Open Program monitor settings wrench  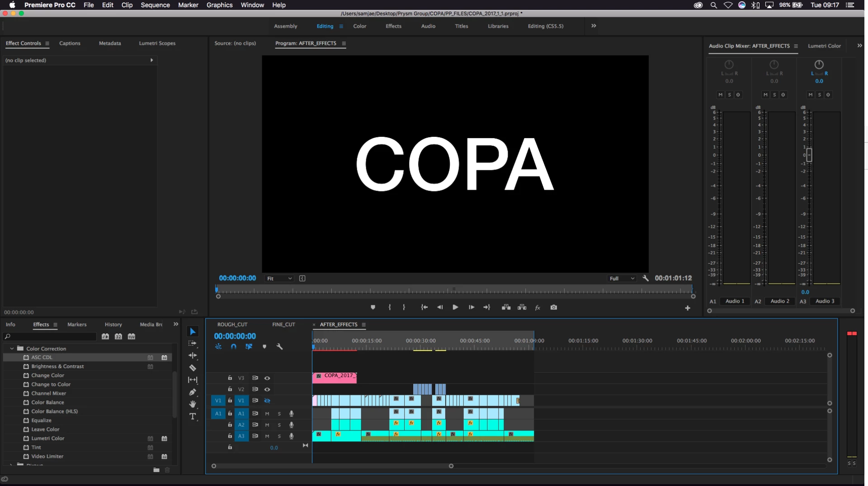pyautogui.click(x=646, y=278)
